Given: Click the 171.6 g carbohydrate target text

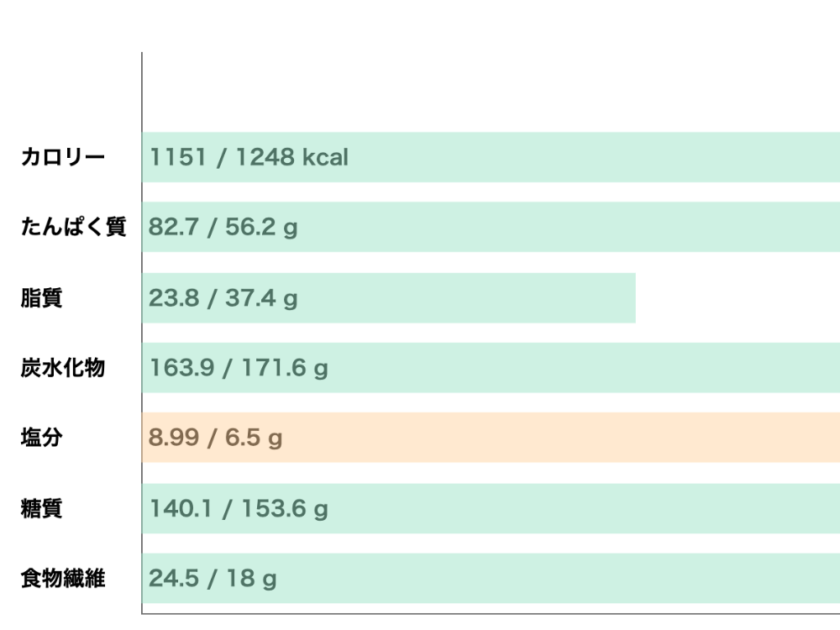Looking at the screenshot, I should (285, 369).
